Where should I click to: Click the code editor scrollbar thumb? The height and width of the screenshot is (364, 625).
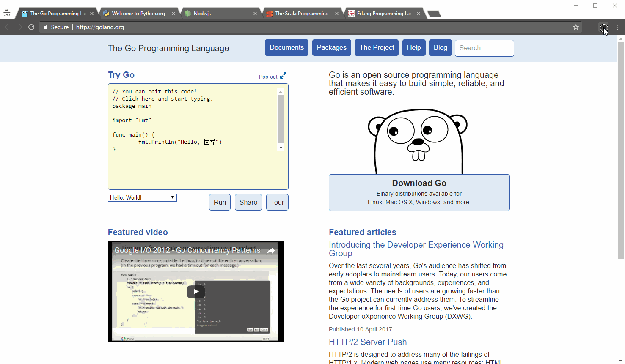point(281,119)
